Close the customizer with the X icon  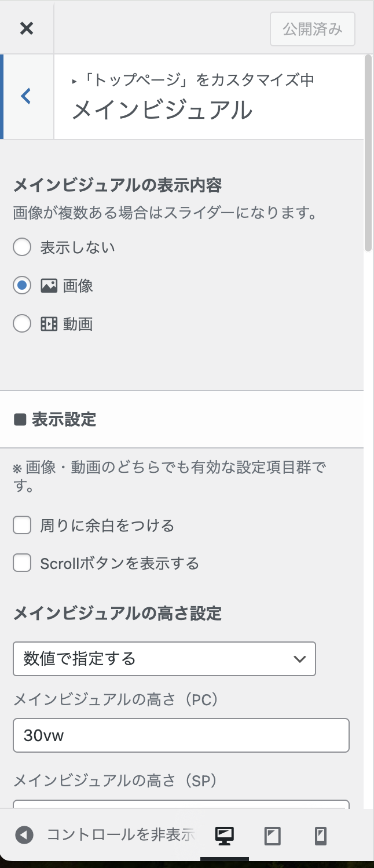point(27,28)
